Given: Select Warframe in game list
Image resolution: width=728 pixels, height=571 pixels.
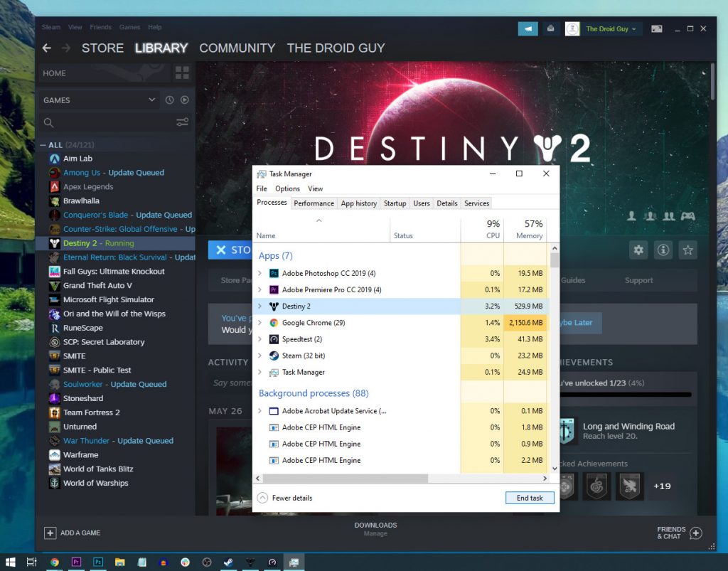Looking at the screenshot, I should pos(81,455).
